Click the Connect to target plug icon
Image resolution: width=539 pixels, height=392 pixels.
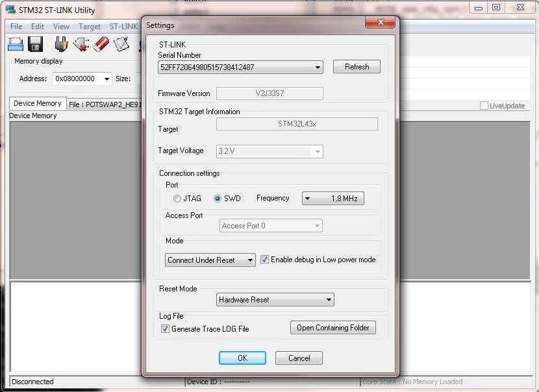61,44
